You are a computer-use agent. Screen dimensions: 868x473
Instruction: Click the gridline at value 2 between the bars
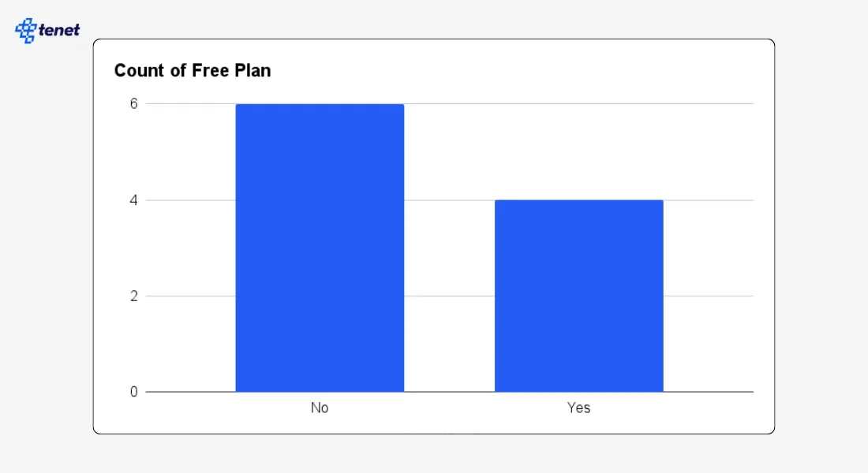tap(450, 296)
